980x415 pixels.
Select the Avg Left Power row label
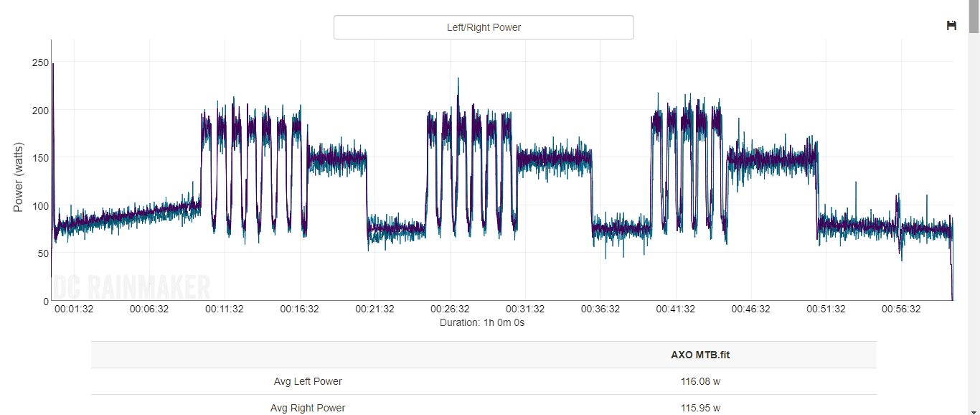(308, 381)
